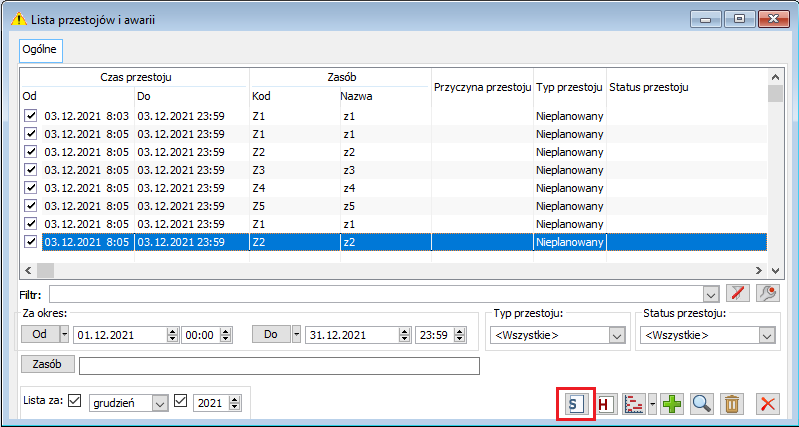Select the Z3 code cell

click(x=295, y=170)
